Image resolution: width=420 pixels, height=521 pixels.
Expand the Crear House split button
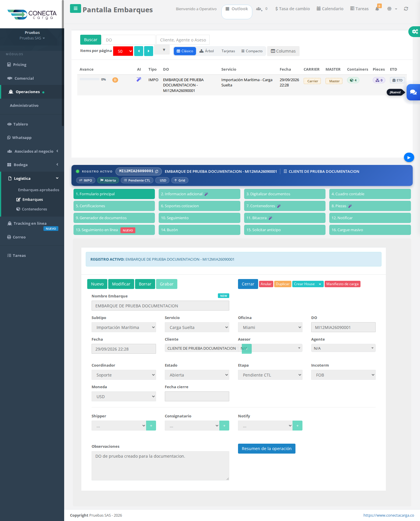coord(320,284)
